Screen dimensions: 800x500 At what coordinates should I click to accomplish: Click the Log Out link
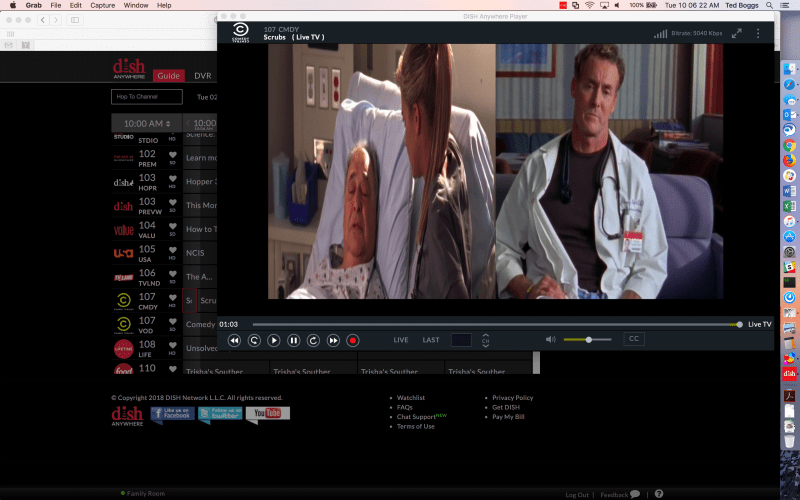coord(577,495)
